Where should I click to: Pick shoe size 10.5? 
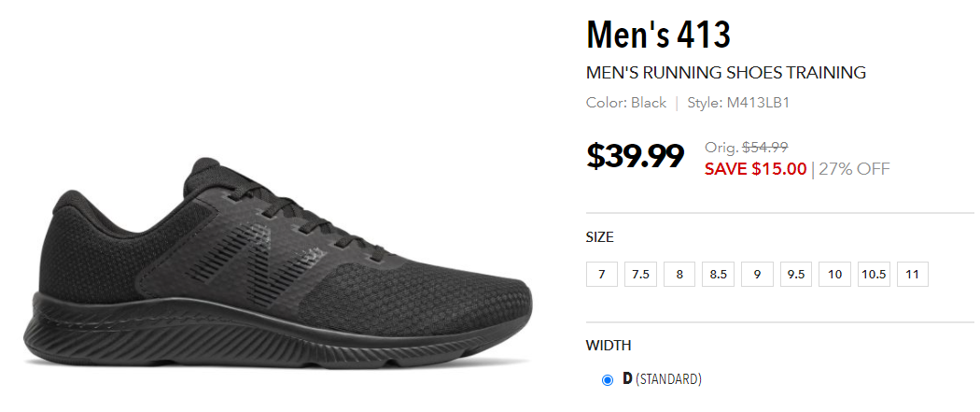click(x=874, y=275)
